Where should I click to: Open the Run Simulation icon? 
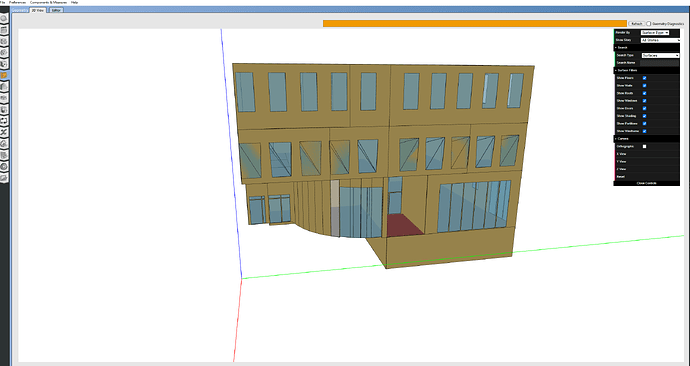click(4, 167)
